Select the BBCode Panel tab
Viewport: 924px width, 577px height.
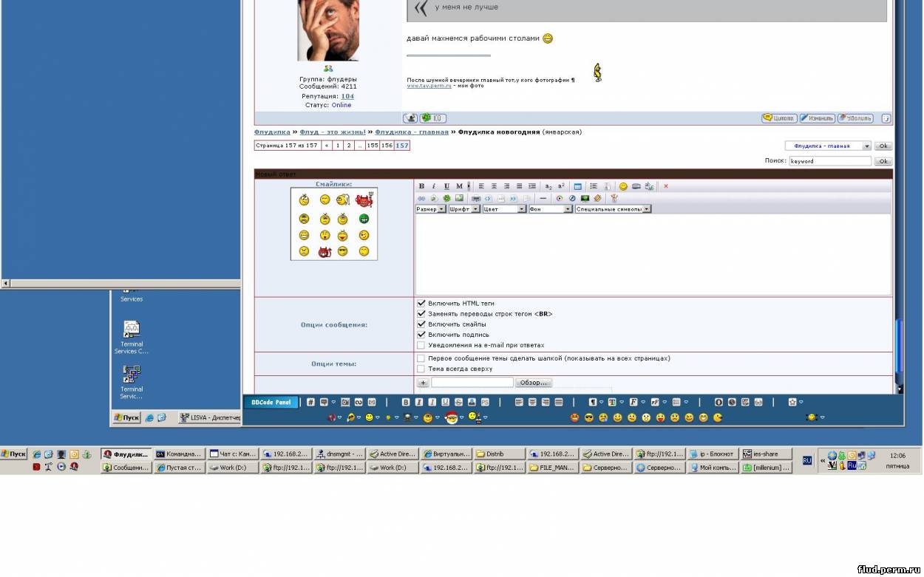click(271, 402)
